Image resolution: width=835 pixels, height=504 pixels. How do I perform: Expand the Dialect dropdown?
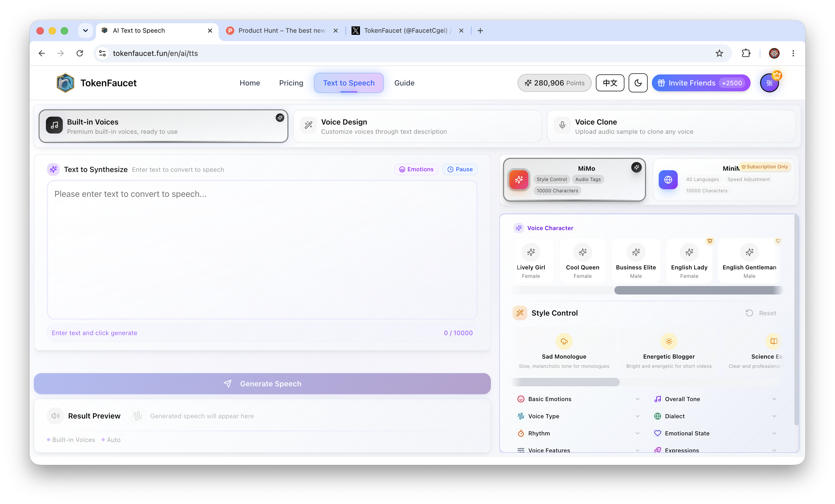coord(715,416)
